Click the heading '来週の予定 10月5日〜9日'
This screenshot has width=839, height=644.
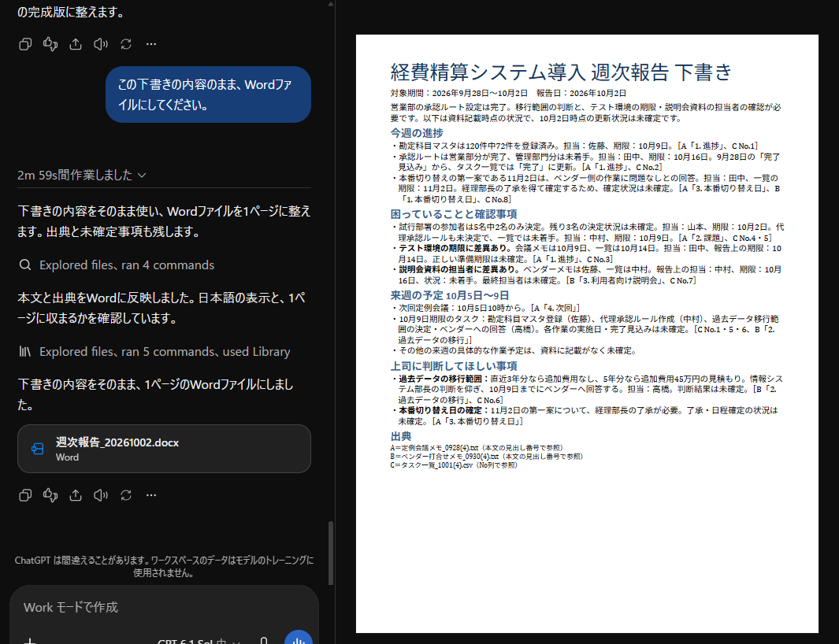[x=450, y=295]
